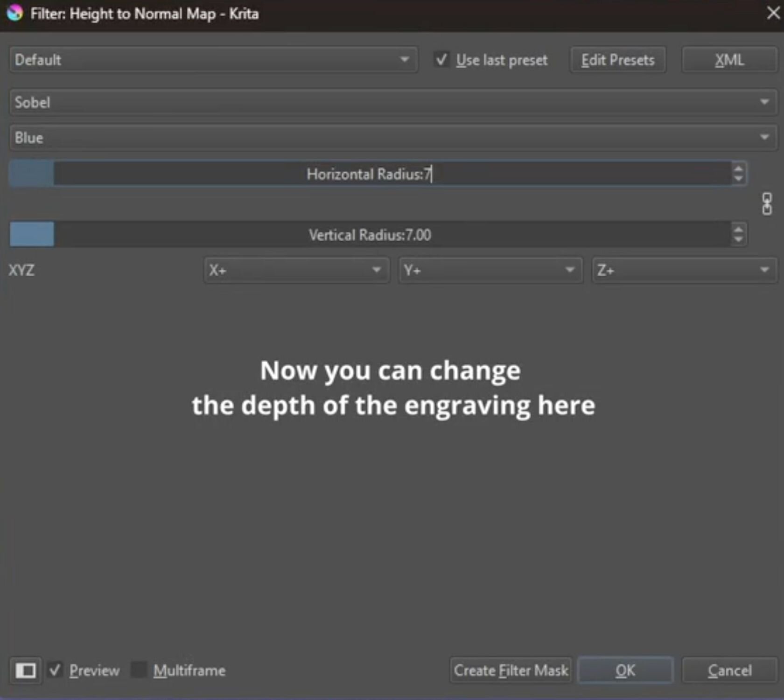Toggle the radius aspect-ratio chain link
Viewport: 784px width, 700px height.
(x=767, y=204)
